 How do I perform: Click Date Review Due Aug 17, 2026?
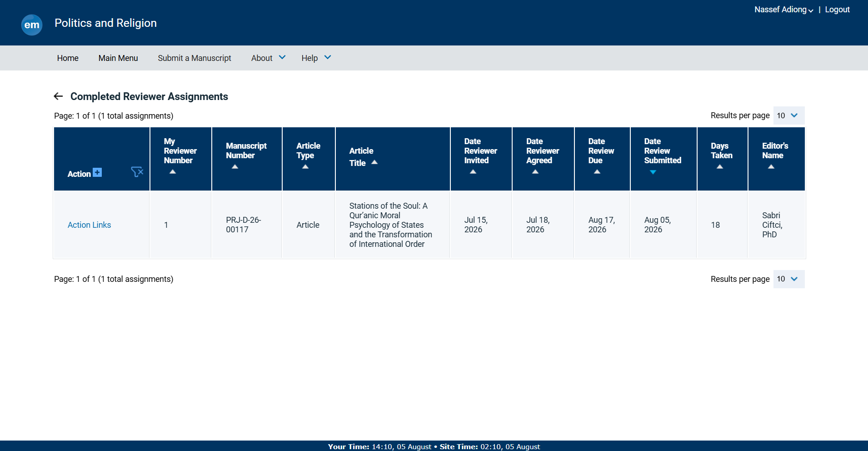[602, 225]
